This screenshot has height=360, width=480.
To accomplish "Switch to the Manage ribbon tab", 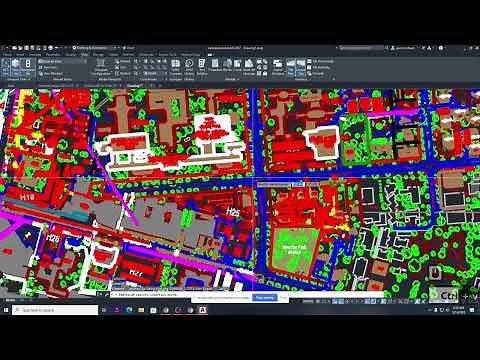I will (98, 54).
